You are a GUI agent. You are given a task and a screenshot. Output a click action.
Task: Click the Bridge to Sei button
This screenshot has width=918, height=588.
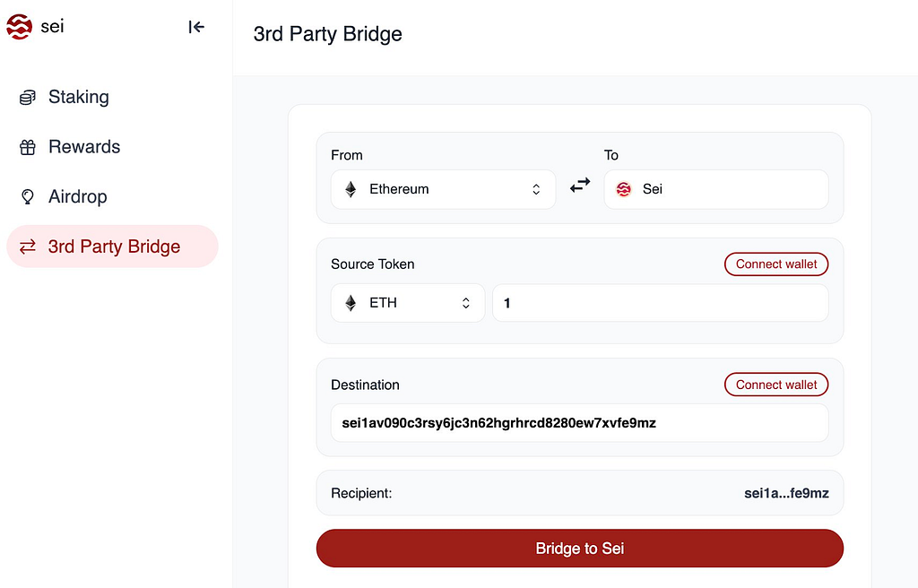(x=580, y=549)
